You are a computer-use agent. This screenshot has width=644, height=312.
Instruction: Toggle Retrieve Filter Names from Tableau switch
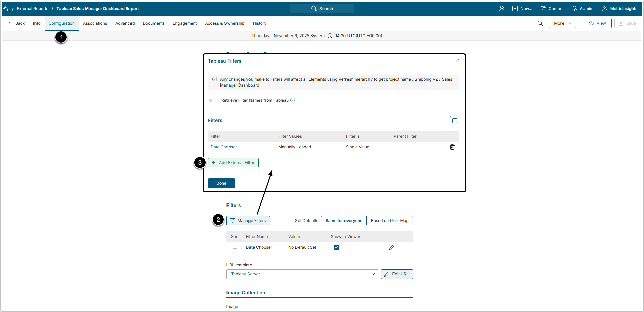coord(213,100)
